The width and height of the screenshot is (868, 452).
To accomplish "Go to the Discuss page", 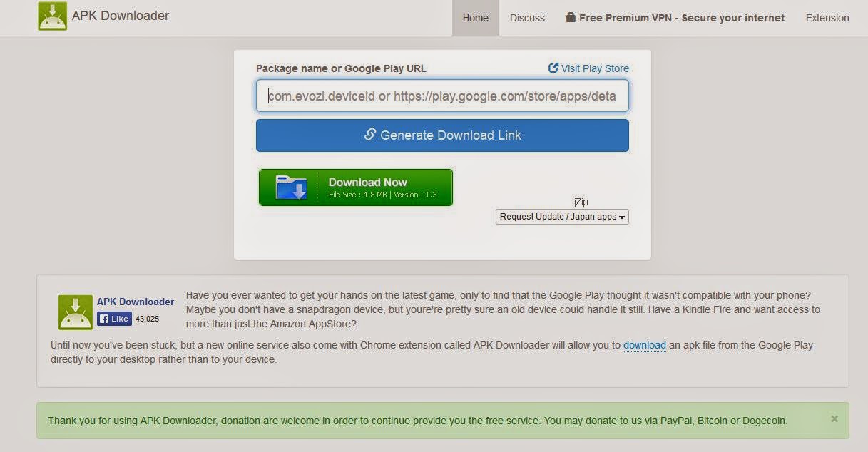I will pyautogui.click(x=527, y=18).
